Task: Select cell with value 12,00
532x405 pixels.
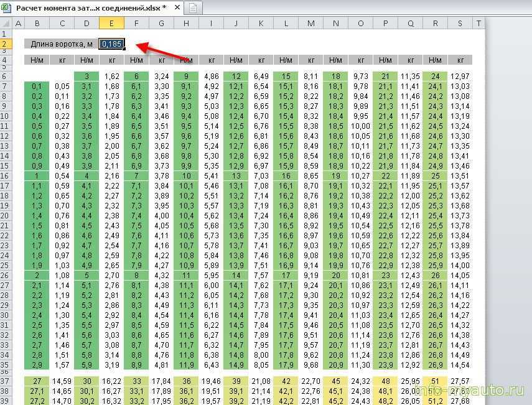Action: coord(410,196)
